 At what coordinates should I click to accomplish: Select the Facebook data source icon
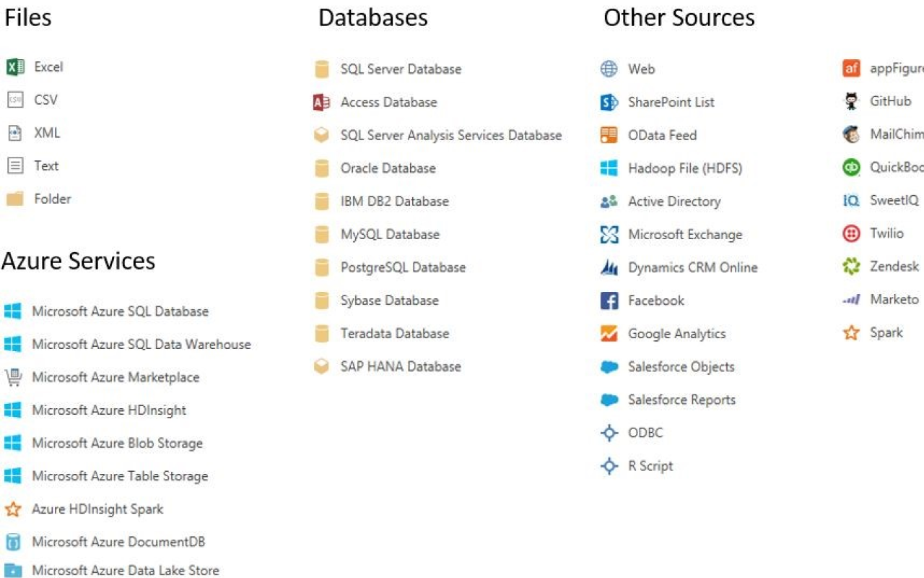point(609,301)
